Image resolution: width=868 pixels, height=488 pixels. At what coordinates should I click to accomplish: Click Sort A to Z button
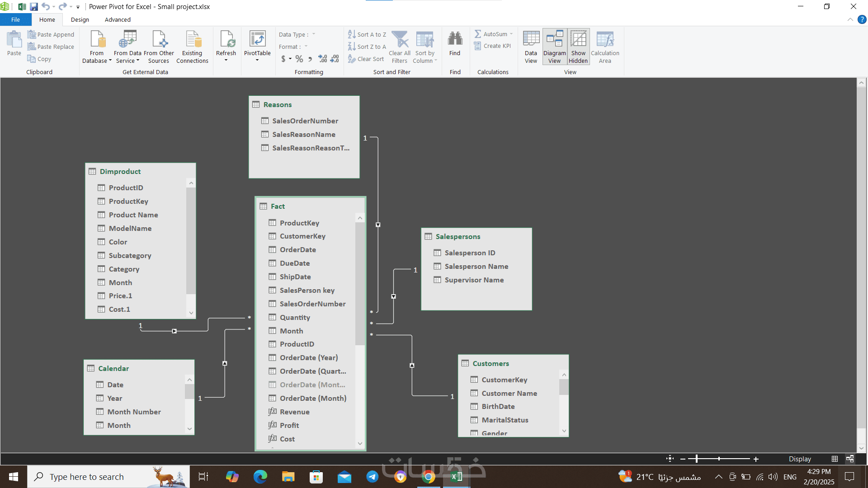(367, 34)
